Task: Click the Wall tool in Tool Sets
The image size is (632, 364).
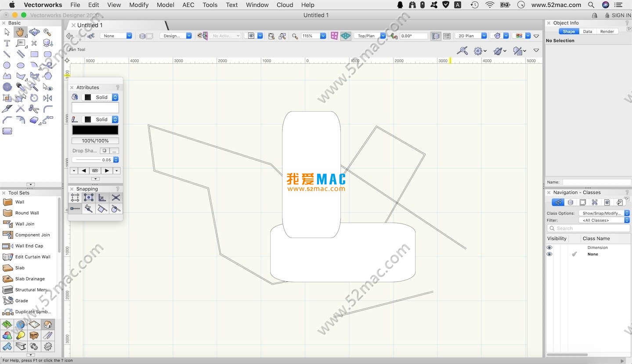Action: pyautogui.click(x=20, y=202)
